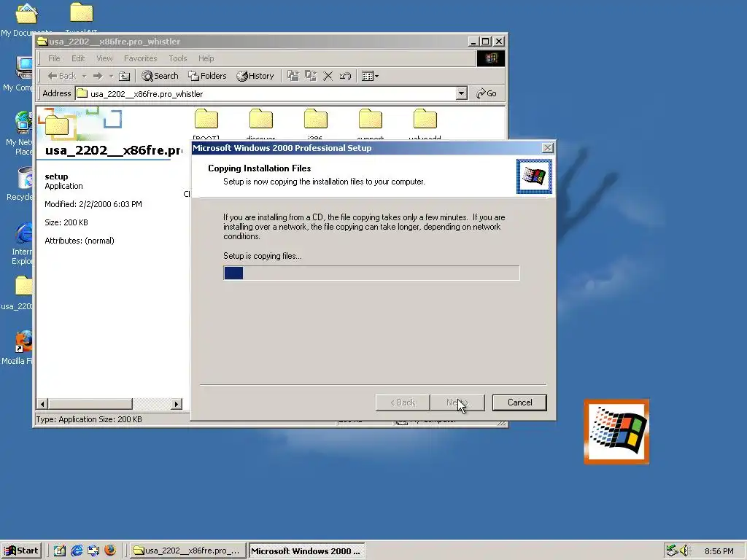
Task: Open Internet Explorer from Quick Launch
Action: [76, 551]
